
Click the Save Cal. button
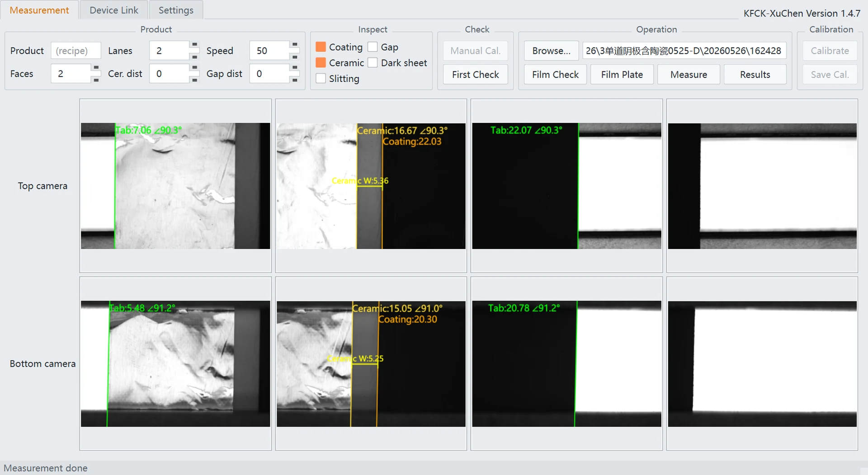point(830,75)
